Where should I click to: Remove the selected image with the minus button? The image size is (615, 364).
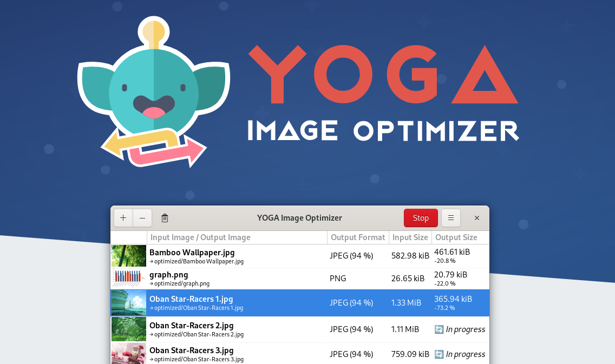142,218
